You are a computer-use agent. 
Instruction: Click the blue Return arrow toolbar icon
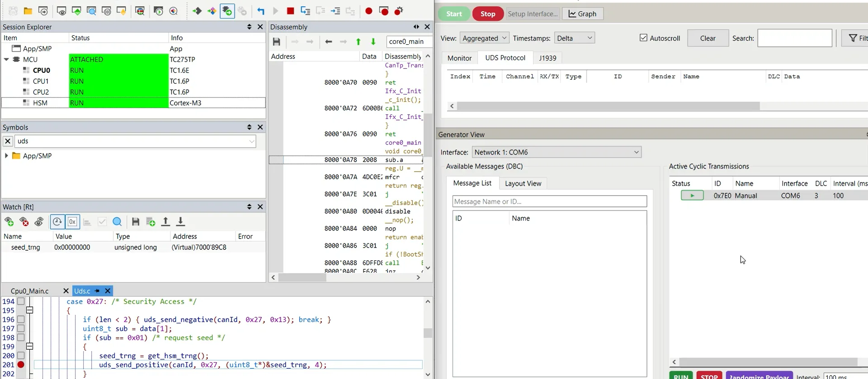click(x=261, y=11)
